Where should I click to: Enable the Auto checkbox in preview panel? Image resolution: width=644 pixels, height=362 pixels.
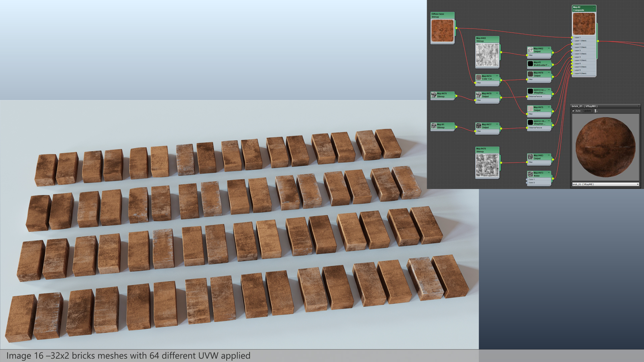coord(573,111)
